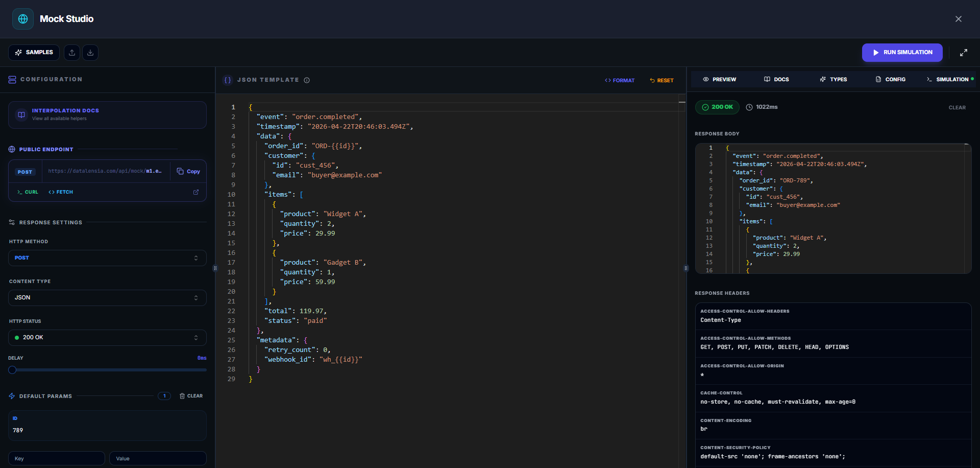Screen dimensions: 980x468
Task: Click the Default Params lightning icon
Action: click(x=12, y=396)
